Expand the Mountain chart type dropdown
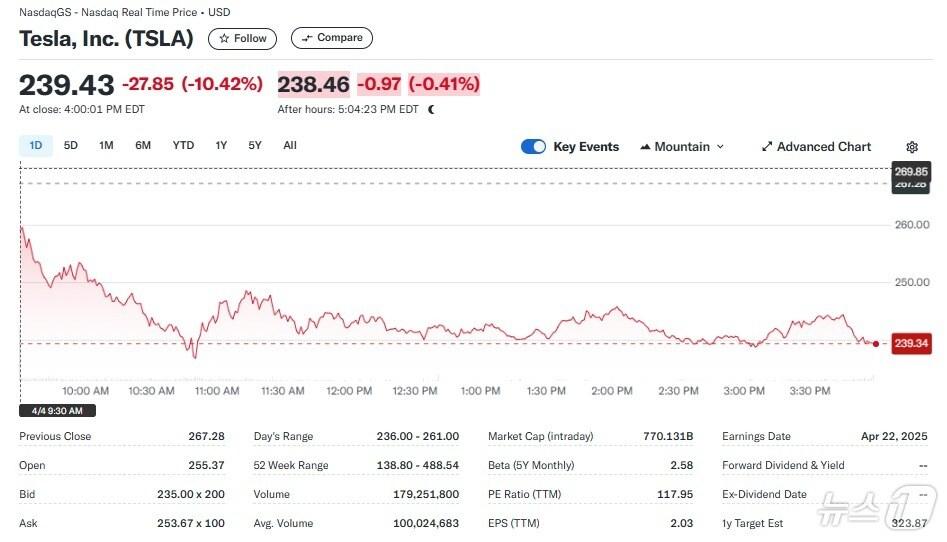The width and height of the screenshot is (947, 542). [682, 147]
